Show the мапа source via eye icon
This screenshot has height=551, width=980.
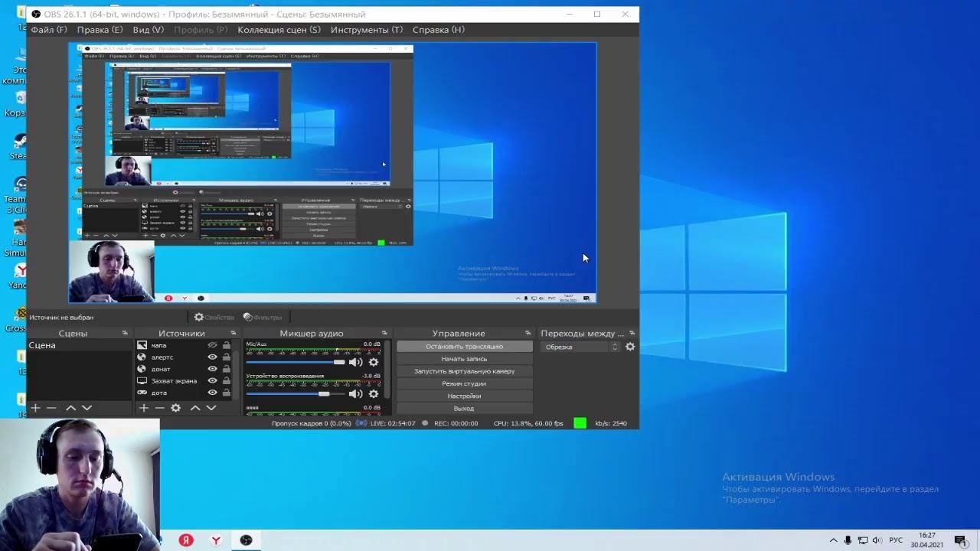[212, 345]
